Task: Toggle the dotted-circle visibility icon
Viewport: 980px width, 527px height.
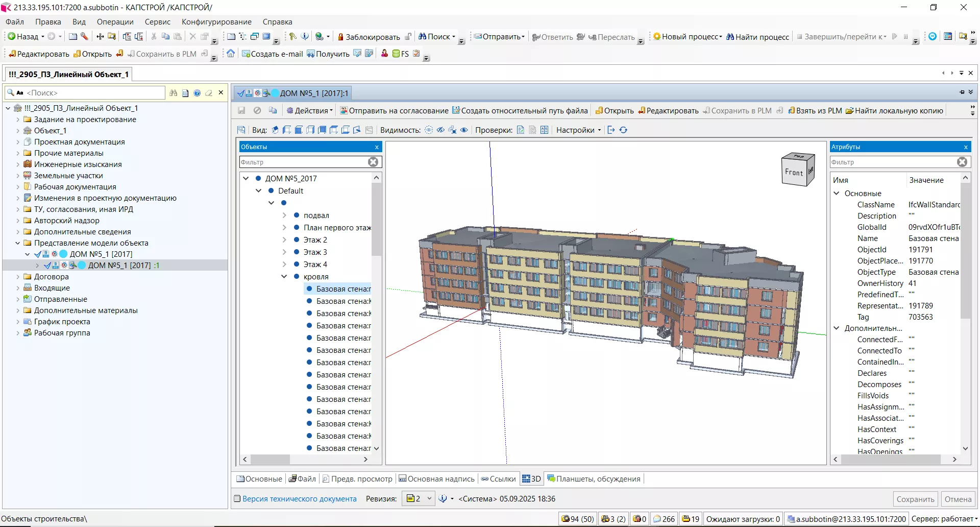Action: point(429,130)
